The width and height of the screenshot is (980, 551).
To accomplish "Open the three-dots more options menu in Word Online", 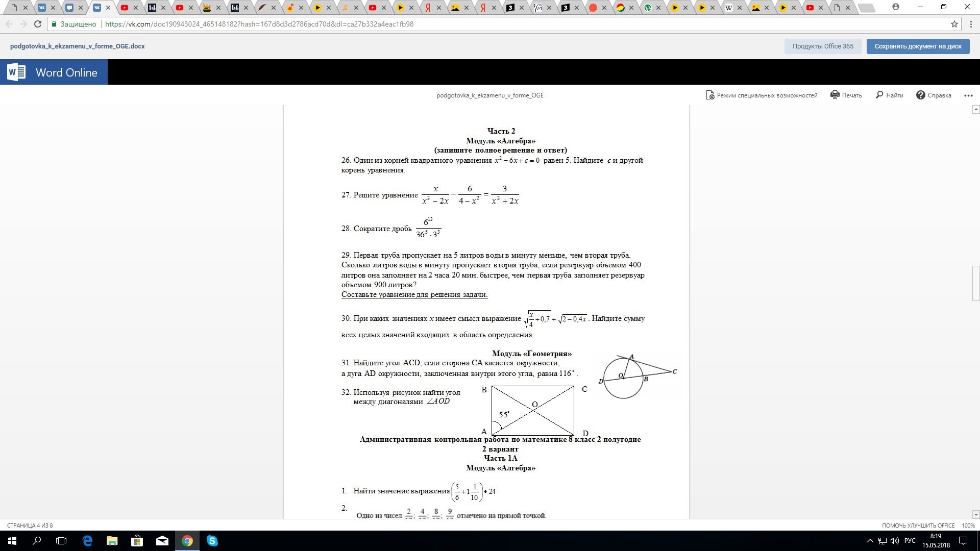I will tap(968, 95).
